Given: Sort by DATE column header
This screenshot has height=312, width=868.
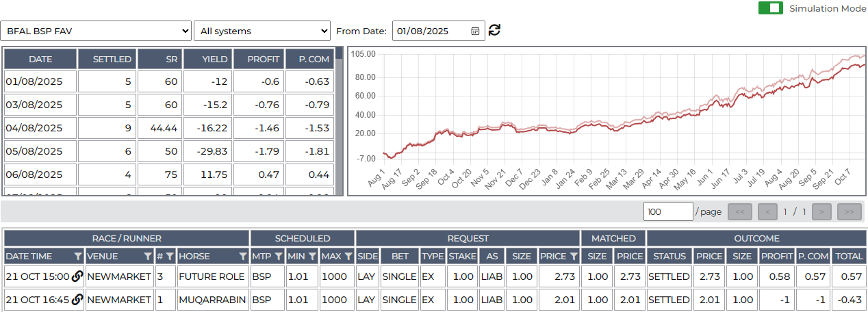Looking at the screenshot, I should tap(40, 59).
